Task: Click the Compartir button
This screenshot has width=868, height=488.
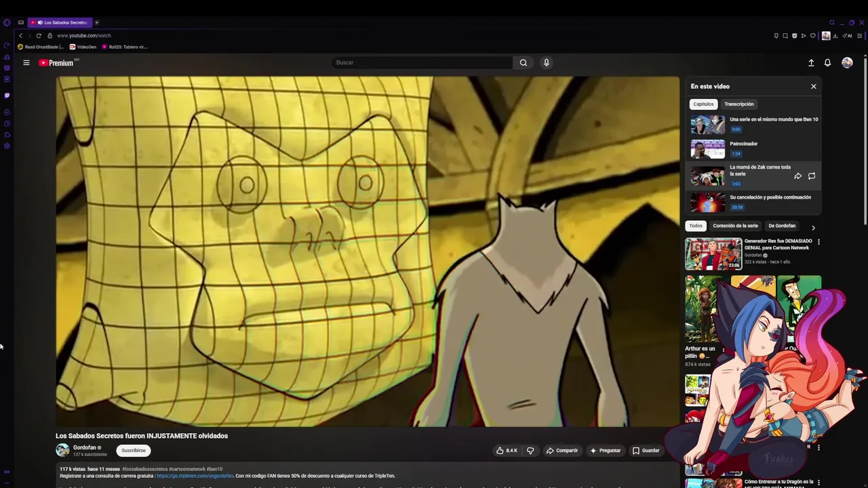Action: point(562,450)
